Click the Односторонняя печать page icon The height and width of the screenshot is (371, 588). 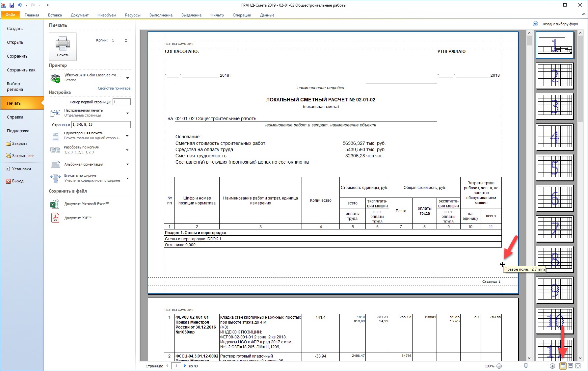click(x=55, y=136)
